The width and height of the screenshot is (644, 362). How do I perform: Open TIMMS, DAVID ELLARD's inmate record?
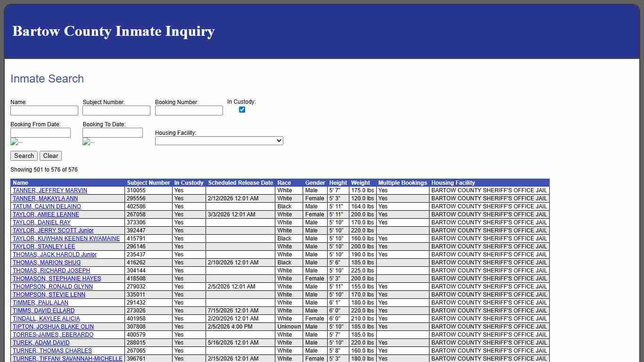point(43,311)
